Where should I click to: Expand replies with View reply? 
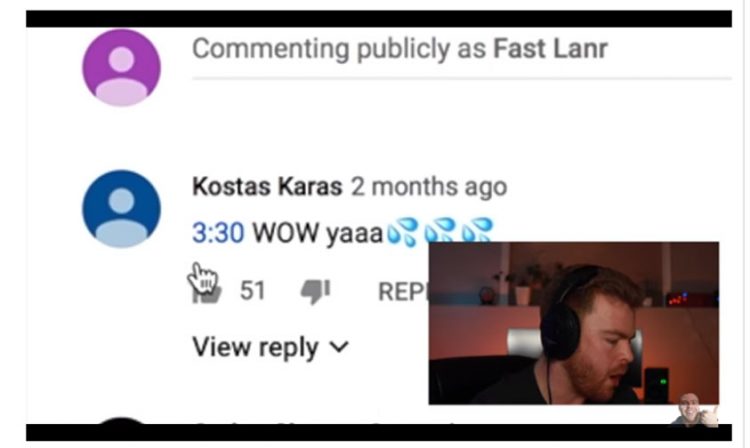pyautogui.click(x=270, y=347)
